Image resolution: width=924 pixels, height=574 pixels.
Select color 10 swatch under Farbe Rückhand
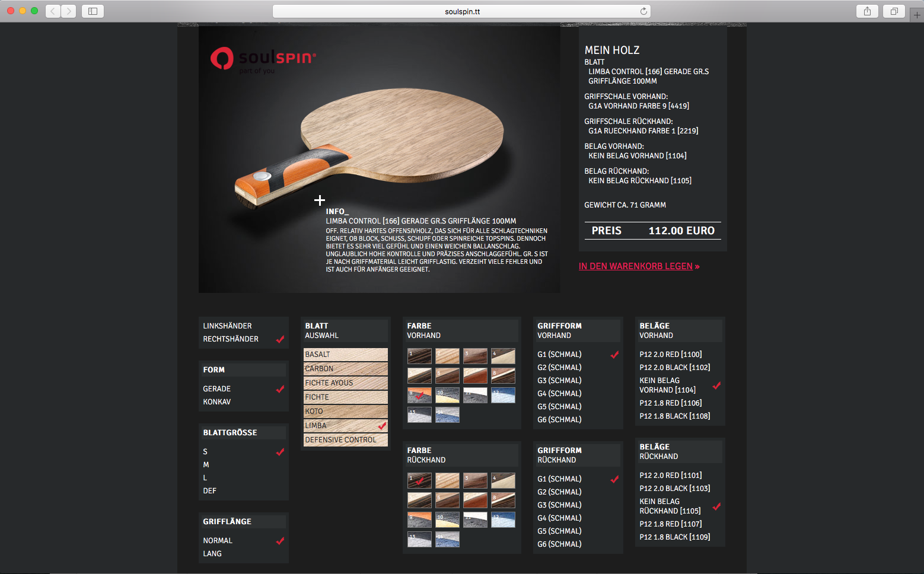tap(447, 520)
